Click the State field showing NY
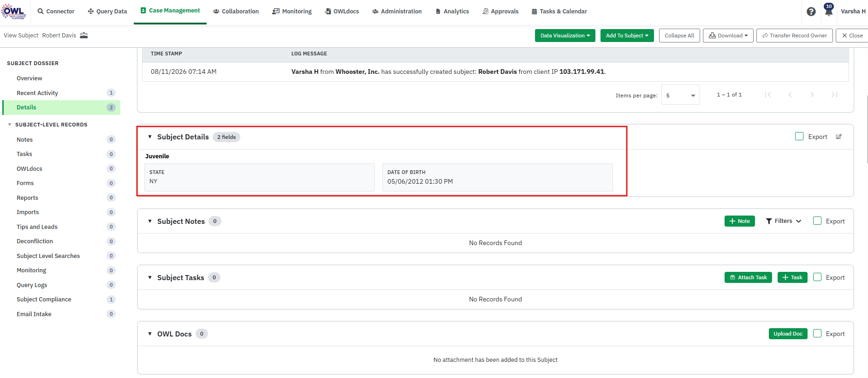 pyautogui.click(x=260, y=177)
